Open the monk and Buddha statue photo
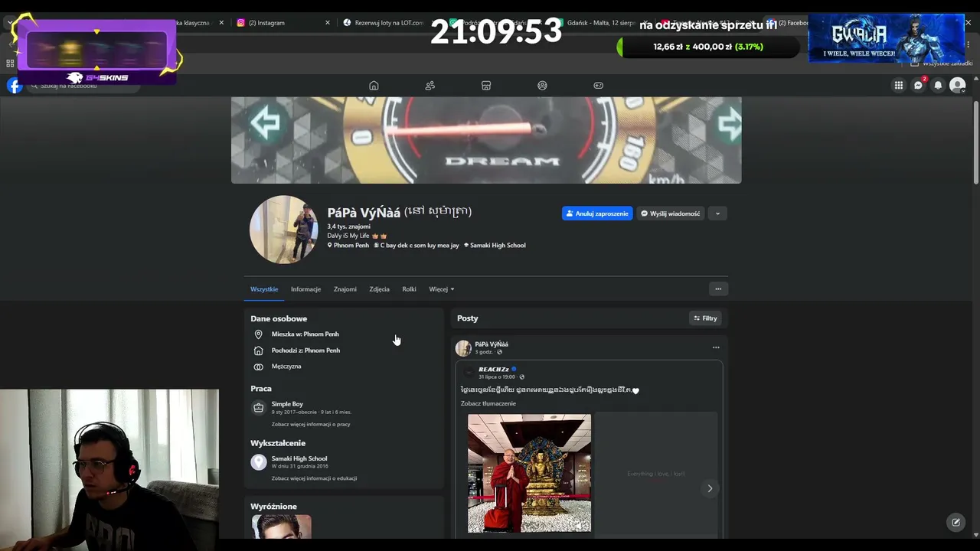The height and width of the screenshot is (551, 980). pyautogui.click(x=529, y=473)
